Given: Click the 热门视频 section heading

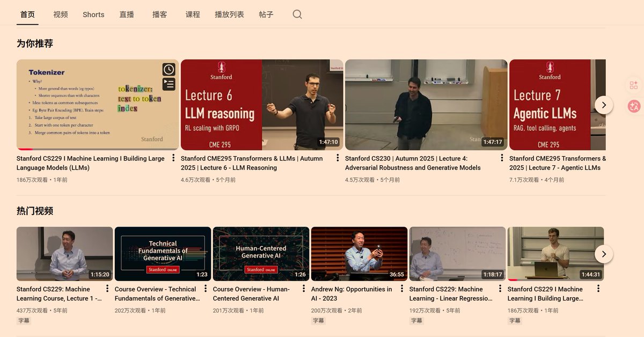Looking at the screenshot, I should pos(35,211).
